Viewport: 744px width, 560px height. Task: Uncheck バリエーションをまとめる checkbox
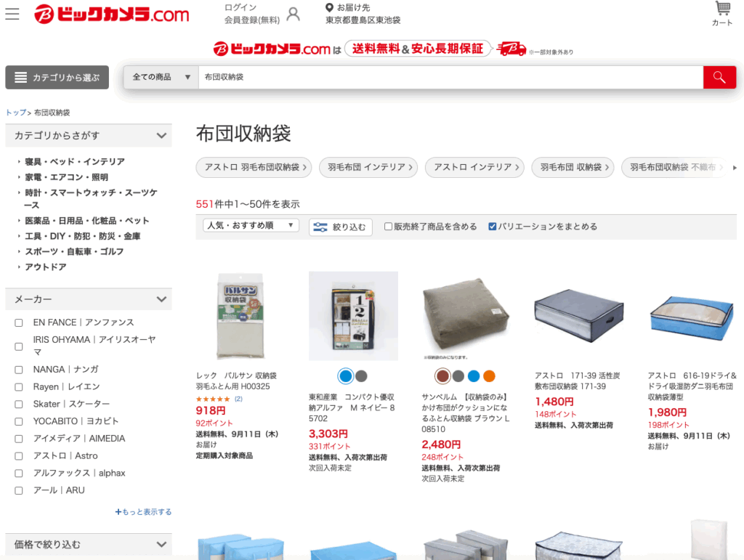492,227
